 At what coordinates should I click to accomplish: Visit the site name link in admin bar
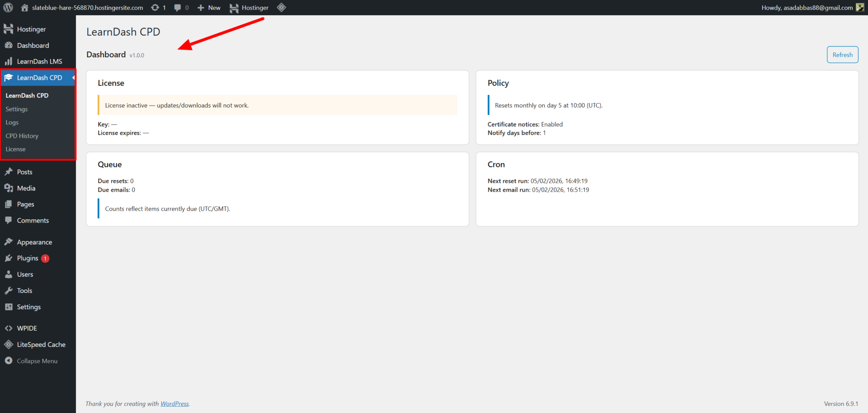click(x=87, y=8)
